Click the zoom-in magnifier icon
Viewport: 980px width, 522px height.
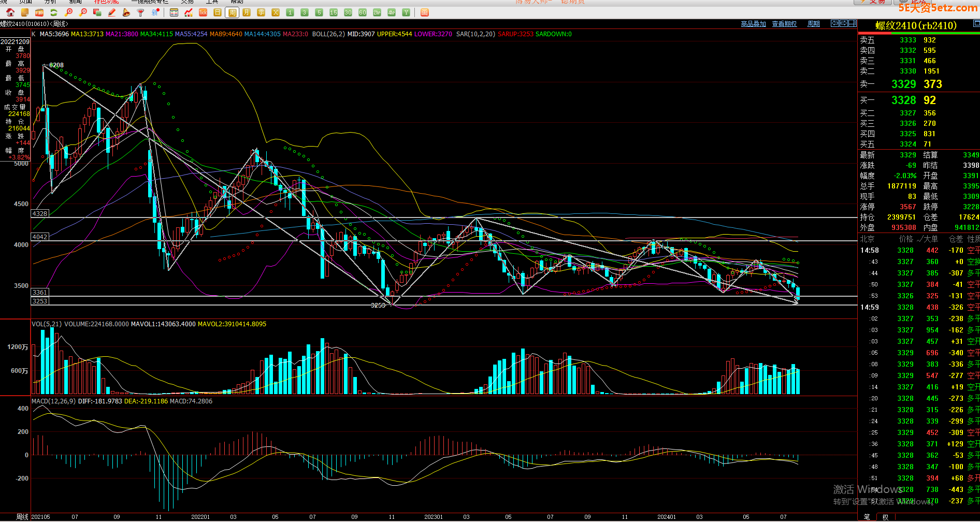68,12
